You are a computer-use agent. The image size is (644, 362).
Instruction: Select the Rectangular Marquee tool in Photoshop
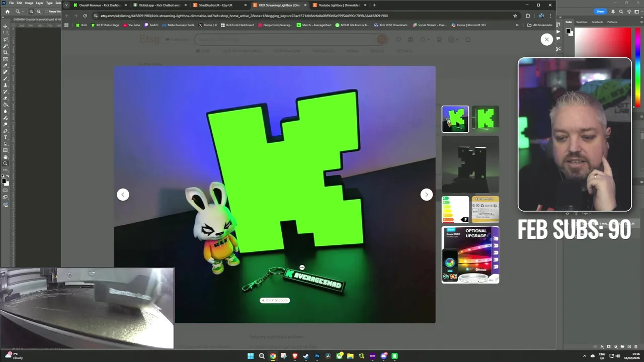pyautogui.click(x=6, y=33)
